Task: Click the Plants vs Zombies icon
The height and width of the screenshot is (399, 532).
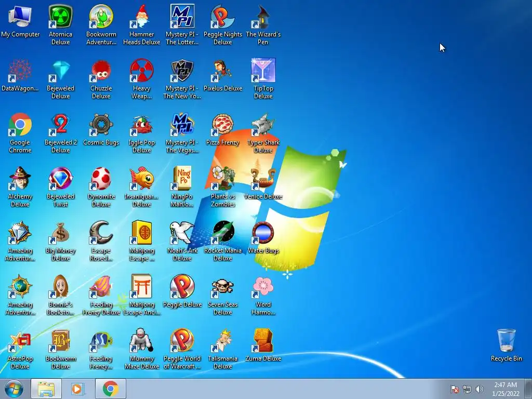Action: tap(222, 178)
